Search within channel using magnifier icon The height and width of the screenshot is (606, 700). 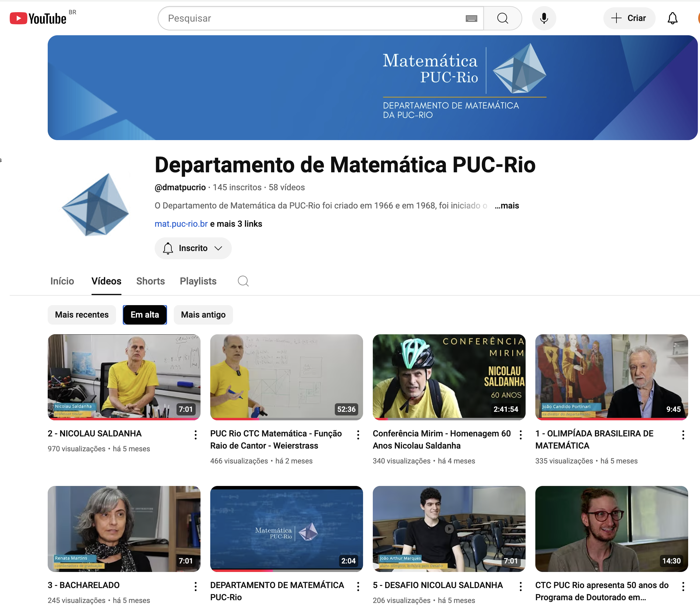(x=243, y=281)
